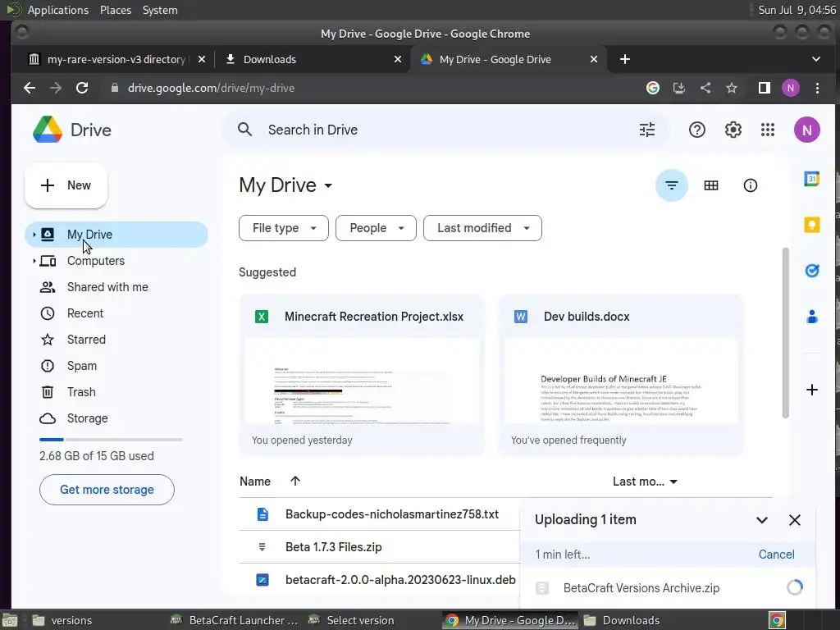Expand Computers tree arrow in sidebar
This screenshot has width=840, height=630.
pos(34,261)
